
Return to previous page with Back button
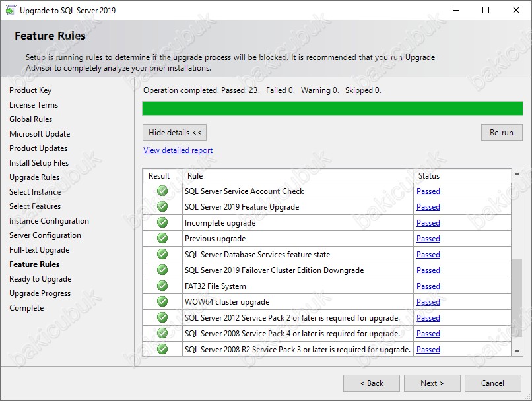[x=372, y=383]
